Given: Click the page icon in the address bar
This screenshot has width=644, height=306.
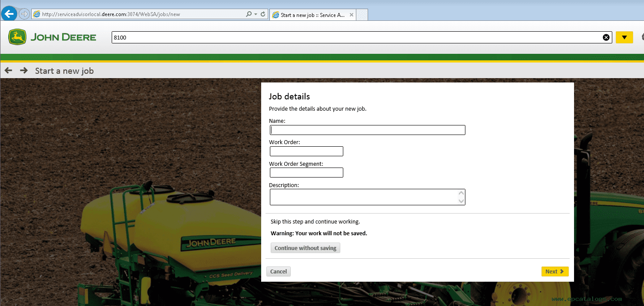Looking at the screenshot, I should coord(37,14).
